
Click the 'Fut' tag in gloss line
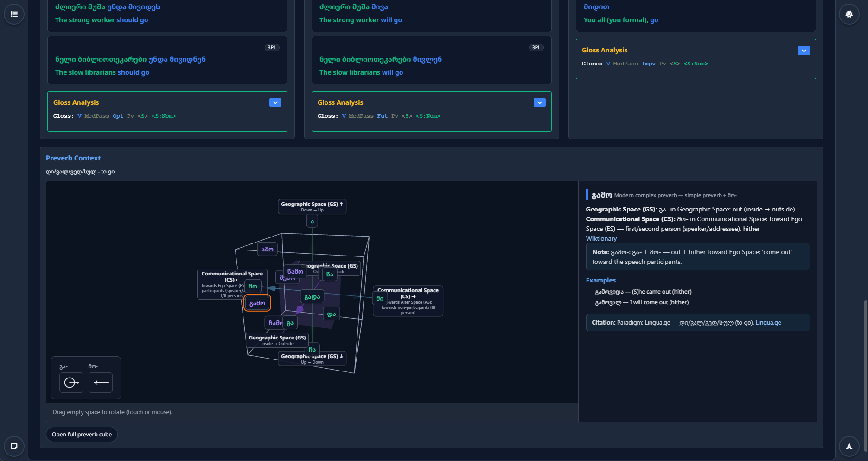pos(383,116)
